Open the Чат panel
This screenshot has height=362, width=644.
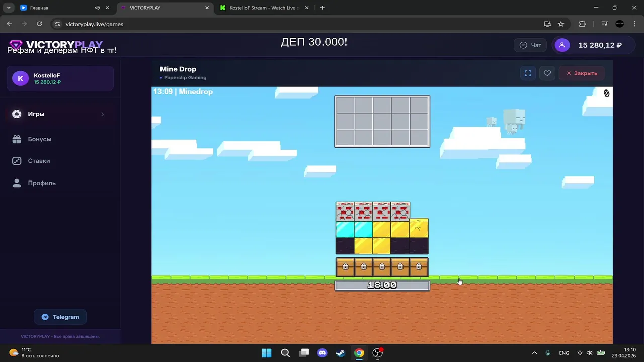530,45
